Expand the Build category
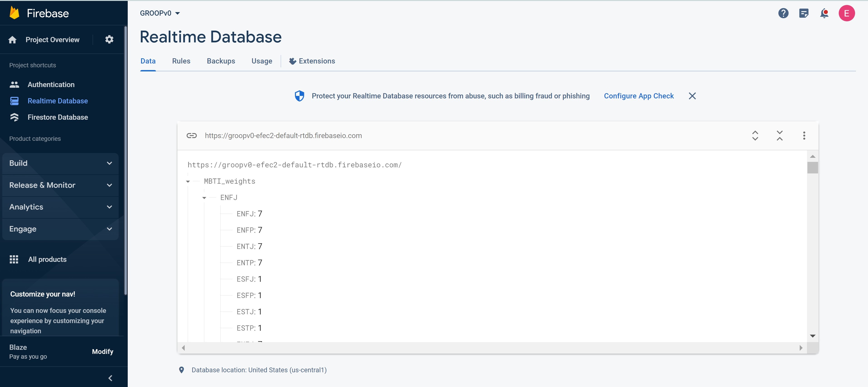This screenshot has height=387, width=868. pos(60,163)
